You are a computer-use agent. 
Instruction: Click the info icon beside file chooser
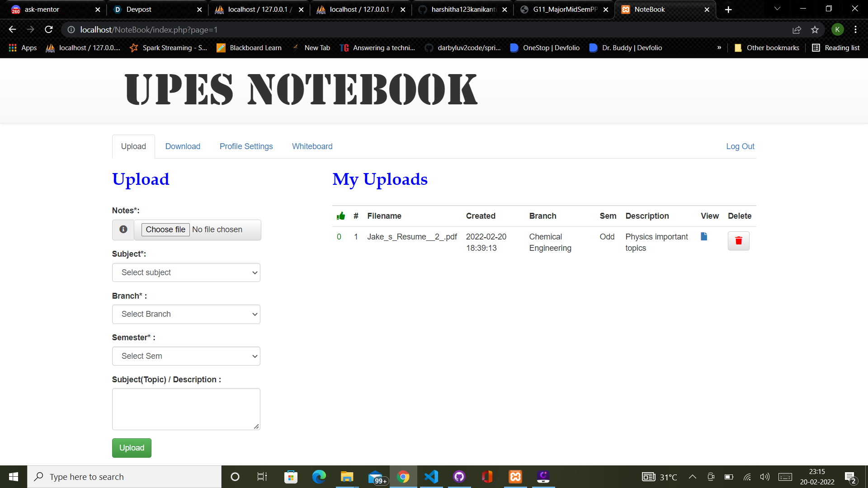tap(123, 230)
